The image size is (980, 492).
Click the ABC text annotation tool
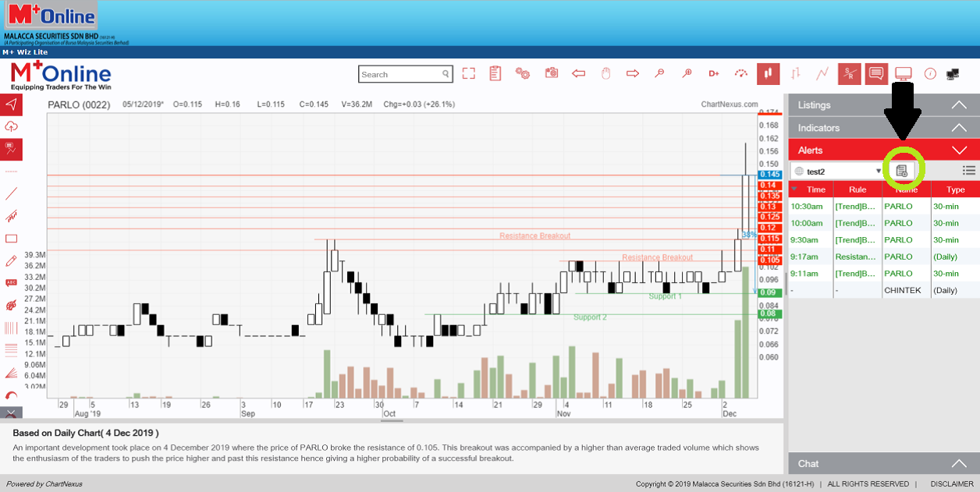pos(11,282)
